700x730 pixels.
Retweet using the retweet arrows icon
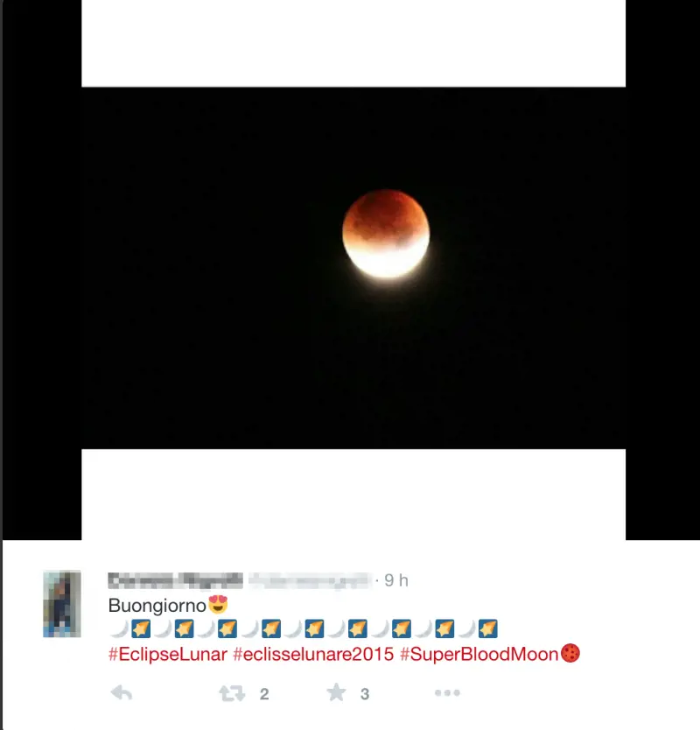(x=232, y=693)
